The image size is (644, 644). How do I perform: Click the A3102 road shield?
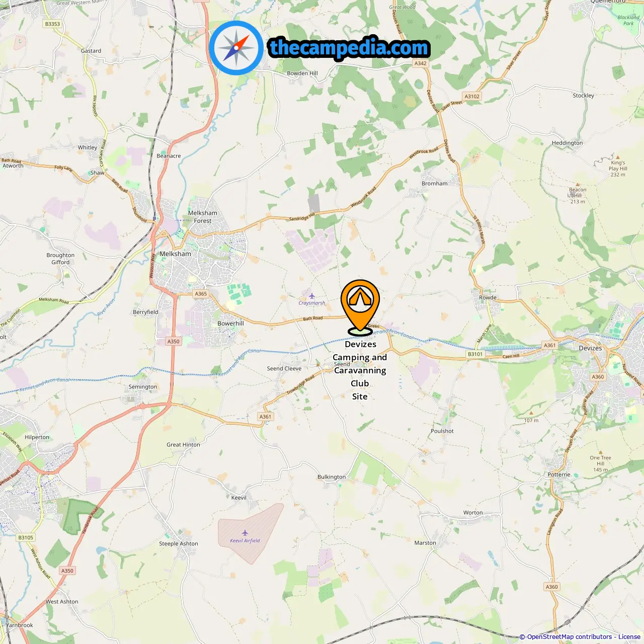click(x=472, y=96)
